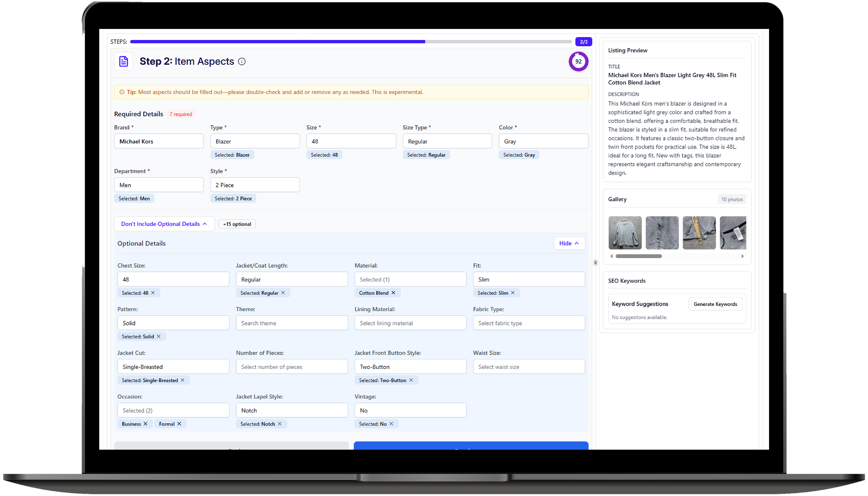Hide the Optional Details section

(569, 243)
